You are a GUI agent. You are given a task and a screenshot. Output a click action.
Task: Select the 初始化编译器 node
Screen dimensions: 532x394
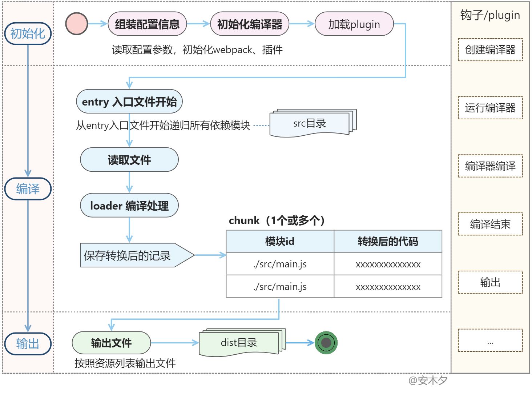(x=250, y=24)
